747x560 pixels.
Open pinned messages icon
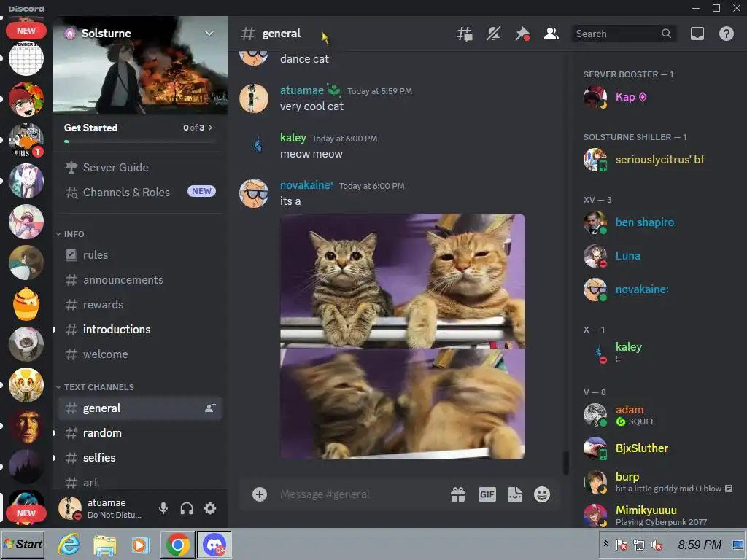coord(522,34)
